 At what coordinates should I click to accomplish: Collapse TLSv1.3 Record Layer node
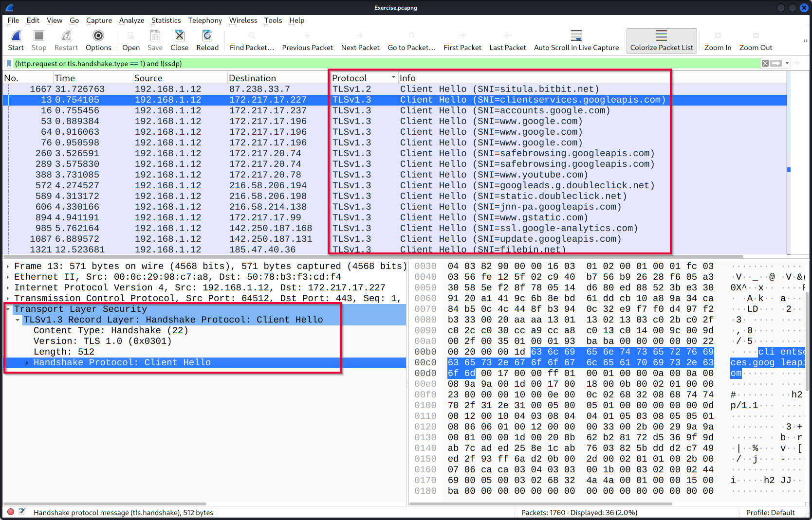[18, 320]
